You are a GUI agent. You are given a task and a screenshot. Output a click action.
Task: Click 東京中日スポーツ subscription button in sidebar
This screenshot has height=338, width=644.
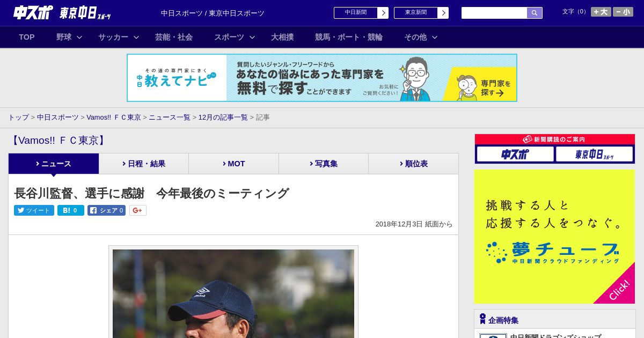click(594, 154)
